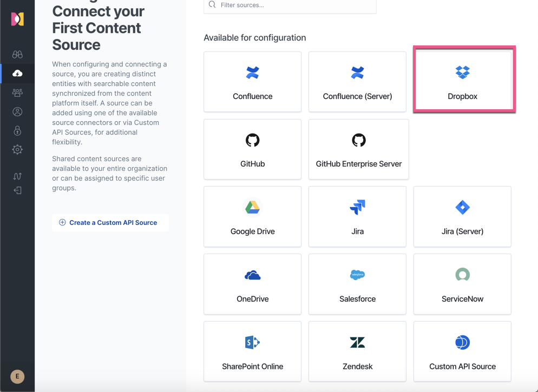Click the Connect your First Content Source heading

point(98,28)
